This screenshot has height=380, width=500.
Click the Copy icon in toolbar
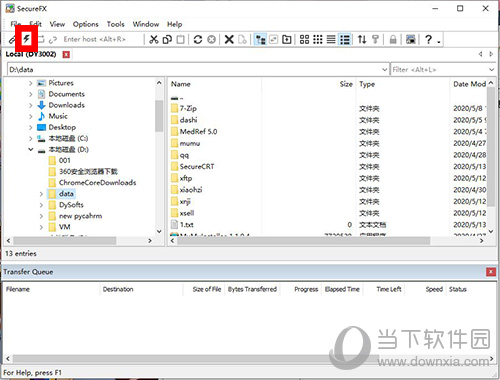click(167, 39)
